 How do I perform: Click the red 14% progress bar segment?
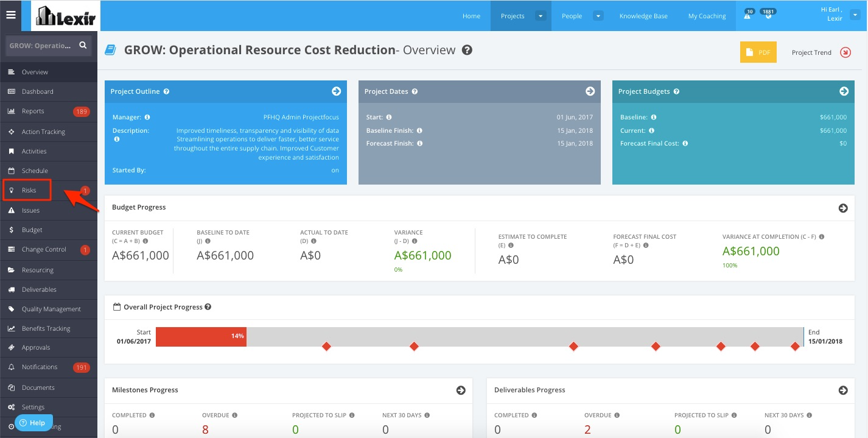click(x=201, y=336)
